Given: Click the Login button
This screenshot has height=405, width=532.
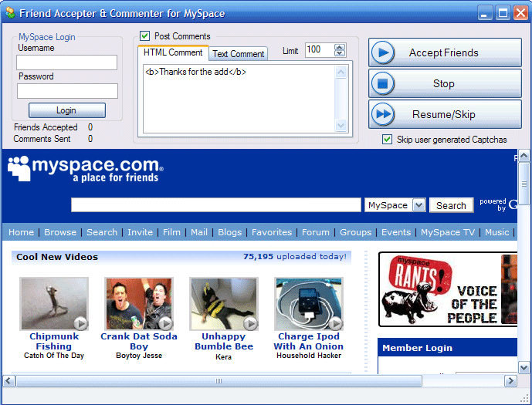Looking at the screenshot, I should coord(67,110).
